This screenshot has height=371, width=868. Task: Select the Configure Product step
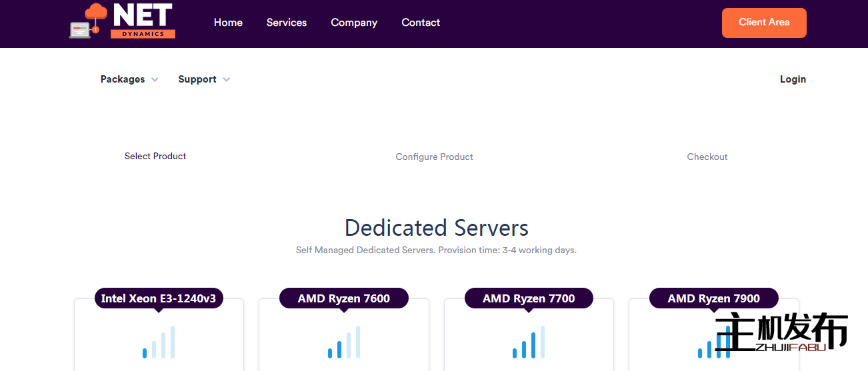[434, 157]
